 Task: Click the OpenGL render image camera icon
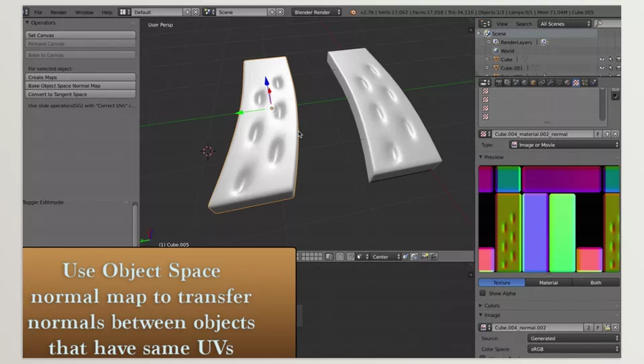[x=424, y=257]
